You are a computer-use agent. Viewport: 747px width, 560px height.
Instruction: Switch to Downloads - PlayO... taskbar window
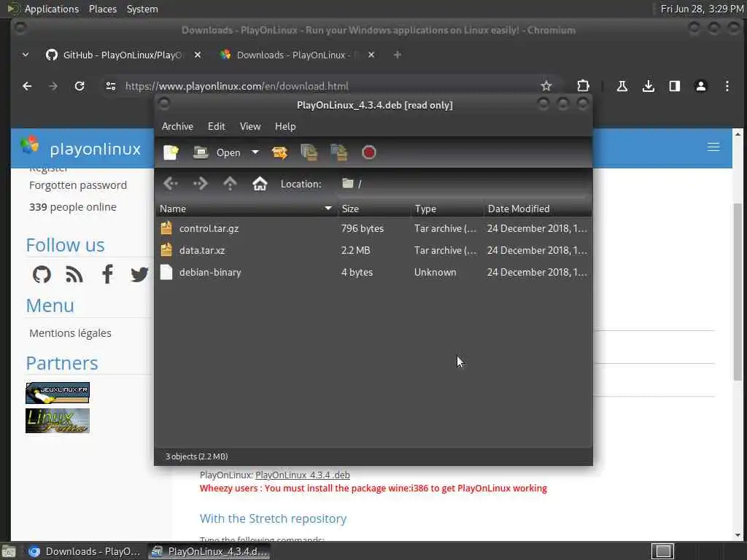pyautogui.click(x=85, y=551)
